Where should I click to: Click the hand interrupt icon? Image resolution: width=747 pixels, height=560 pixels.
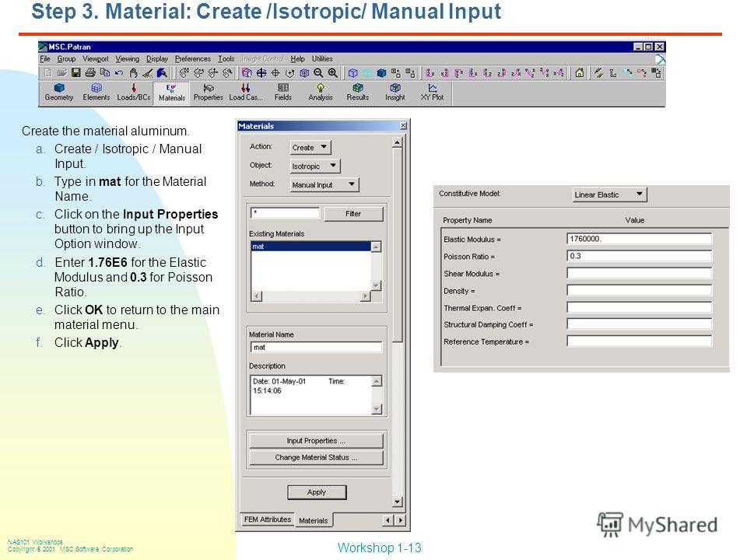coord(133,73)
